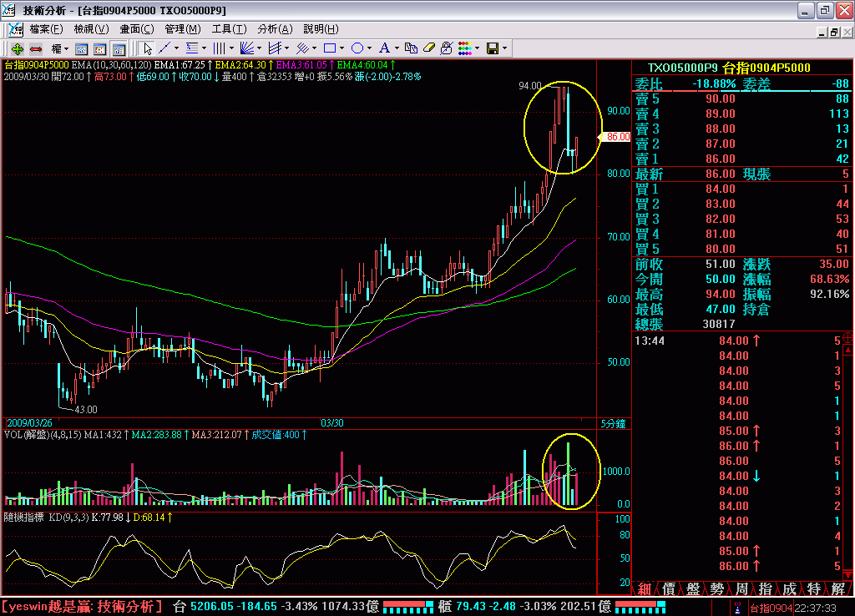
Task: Click the app icon in menu bar
Action: tap(15, 29)
